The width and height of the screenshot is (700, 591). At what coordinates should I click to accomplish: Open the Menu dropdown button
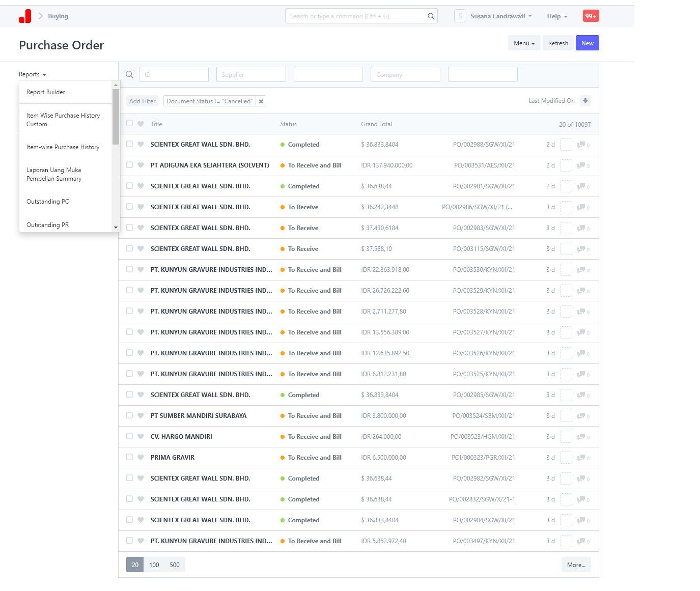tap(524, 43)
